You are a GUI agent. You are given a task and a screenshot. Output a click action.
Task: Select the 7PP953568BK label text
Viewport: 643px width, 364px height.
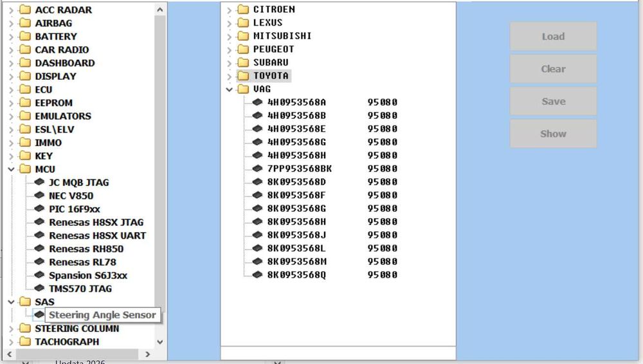[300, 168]
